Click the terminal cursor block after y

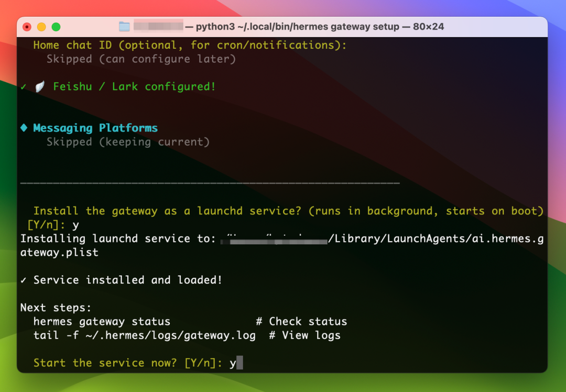240,363
